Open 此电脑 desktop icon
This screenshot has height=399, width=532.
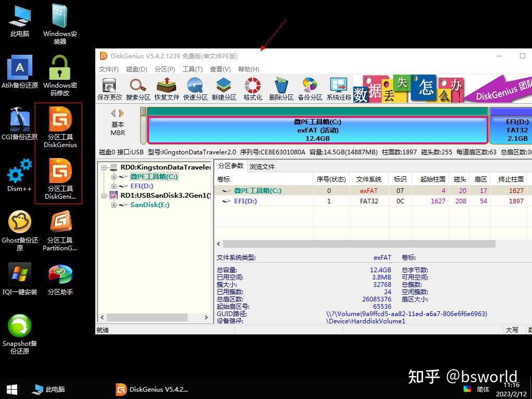pos(20,21)
